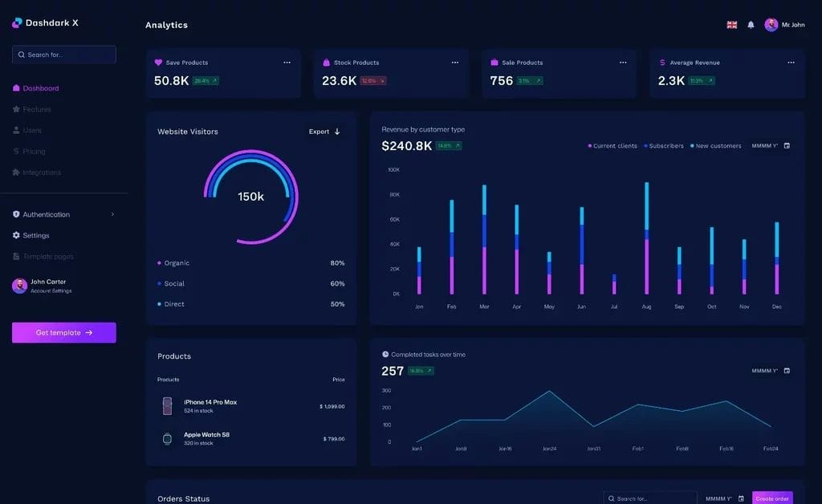822x504 pixels.
Task: Click the Create order button
Action: pos(772,498)
